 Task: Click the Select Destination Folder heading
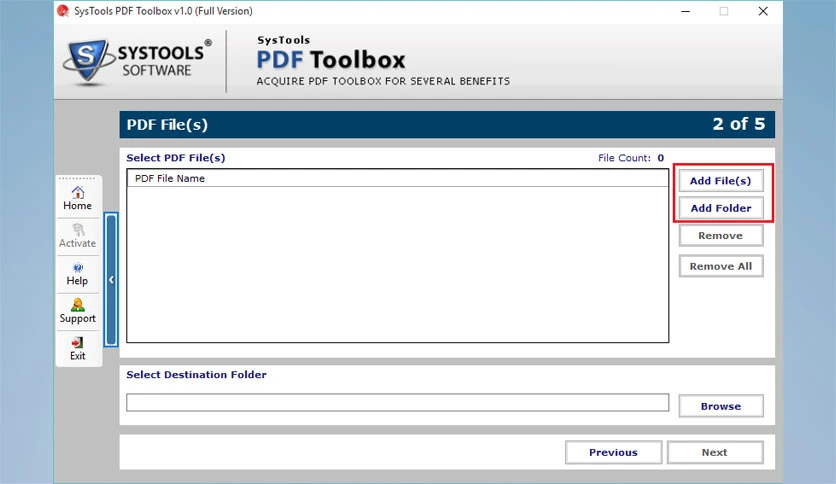(x=196, y=375)
